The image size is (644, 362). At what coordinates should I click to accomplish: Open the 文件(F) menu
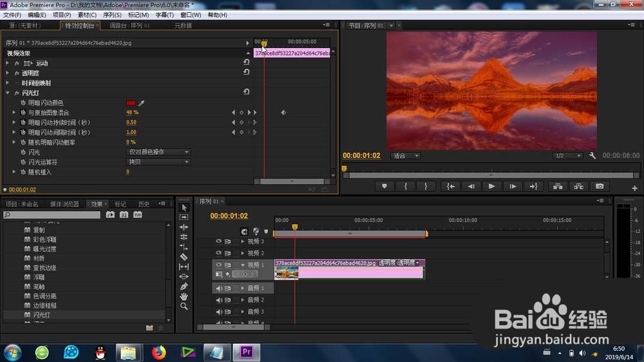click(x=12, y=15)
